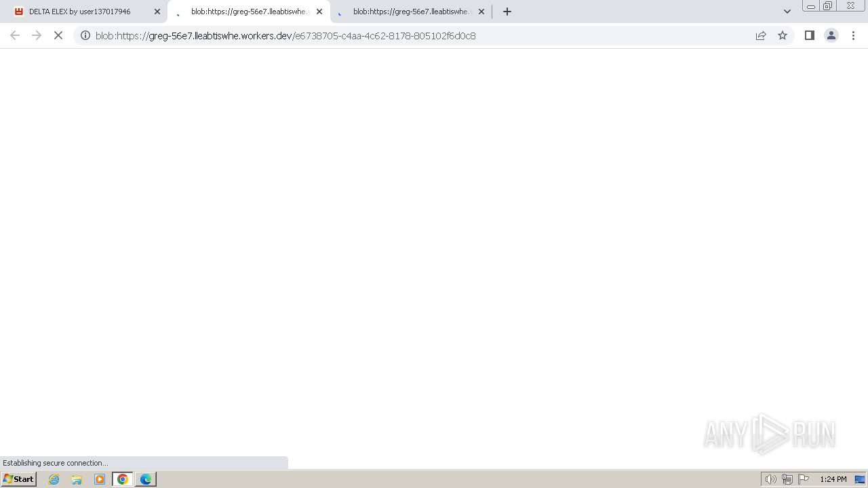Open network status tray icon
Image resolution: width=868 pixels, height=488 pixels.
(787, 479)
